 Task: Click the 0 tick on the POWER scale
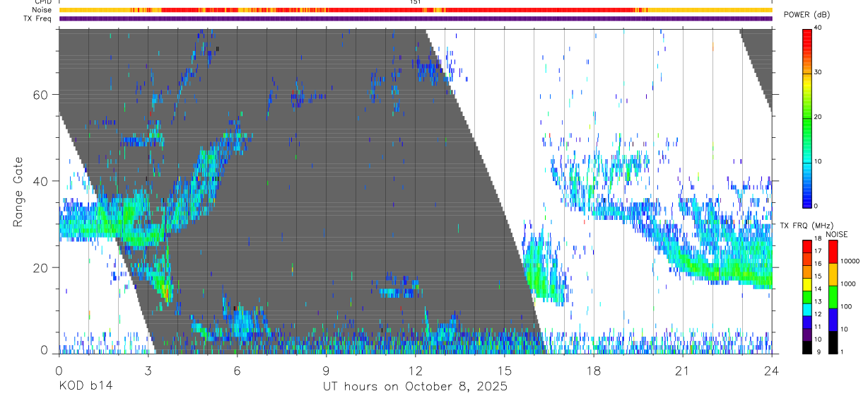[x=816, y=206]
